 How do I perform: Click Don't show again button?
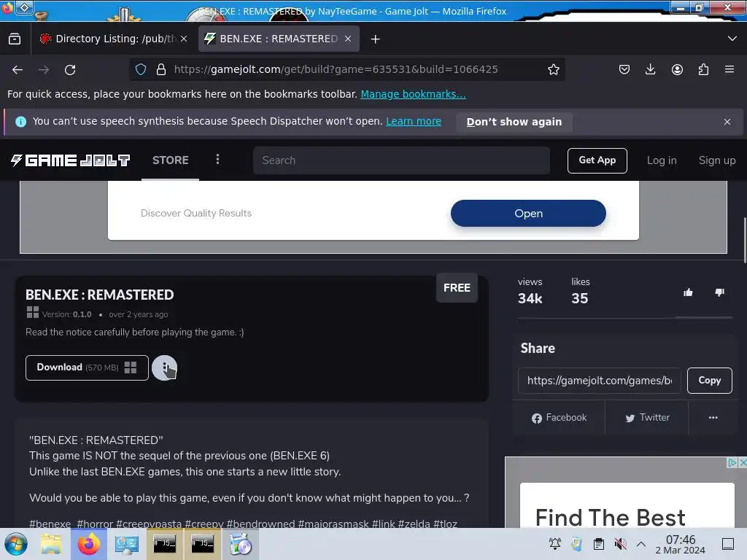pyautogui.click(x=514, y=122)
